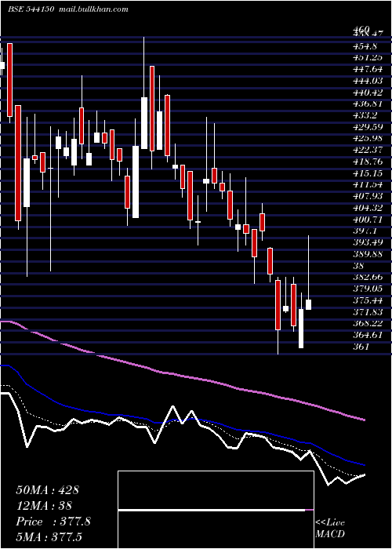Click the 444.03 price axis label
The image size is (392, 549).
tap(368, 81)
